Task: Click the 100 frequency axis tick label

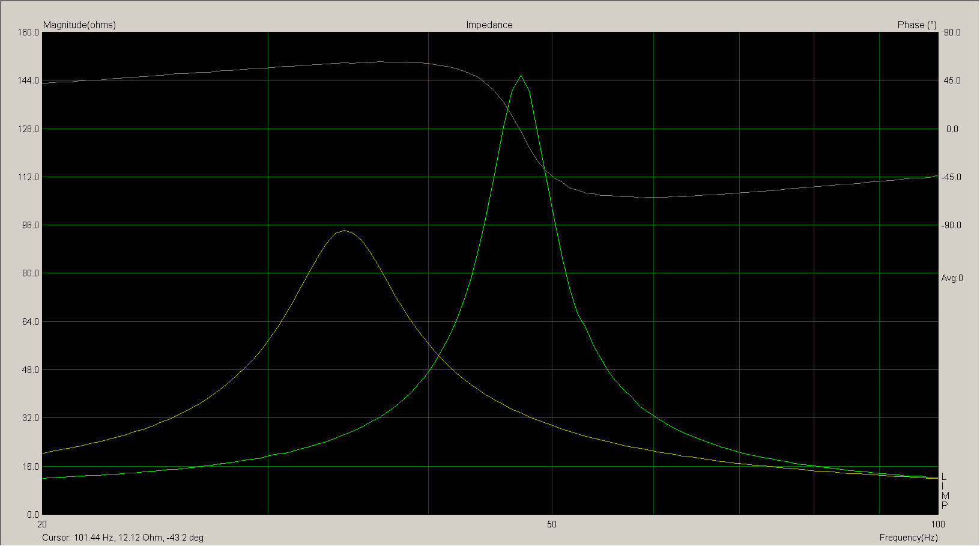Action: 938,524
